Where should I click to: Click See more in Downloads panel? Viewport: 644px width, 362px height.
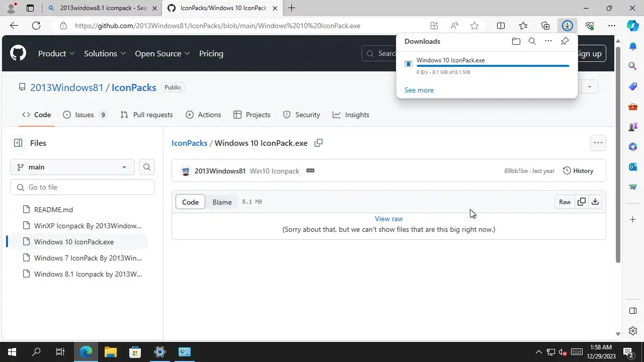click(x=419, y=90)
